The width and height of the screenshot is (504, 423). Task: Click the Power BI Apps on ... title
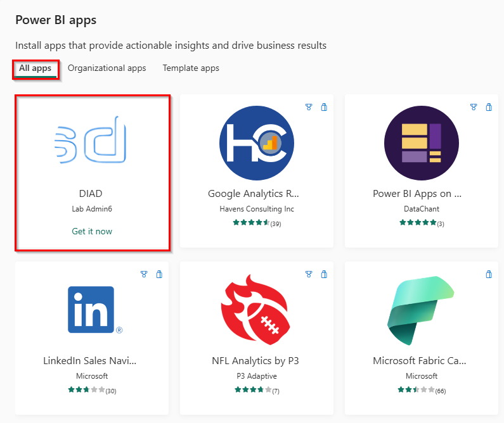click(x=417, y=194)
